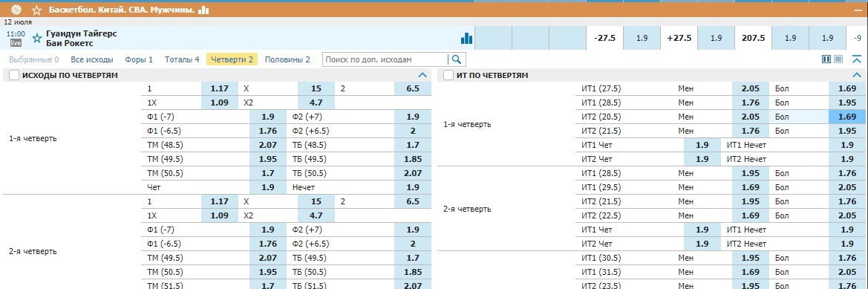This screenshot has width=868, height=289.
Task: Pick the 1.9 odds beside the -27.5 handicap
Action: click(642, 38)
